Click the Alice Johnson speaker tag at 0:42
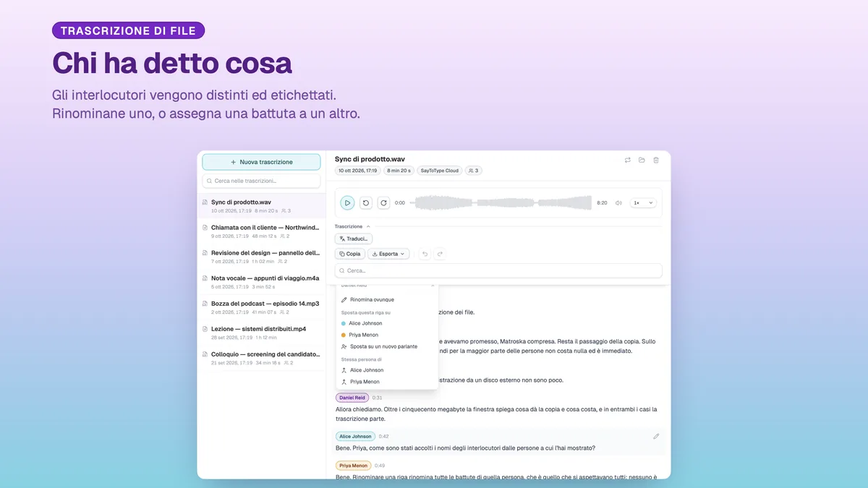868x488 pixels. [355, 437]
